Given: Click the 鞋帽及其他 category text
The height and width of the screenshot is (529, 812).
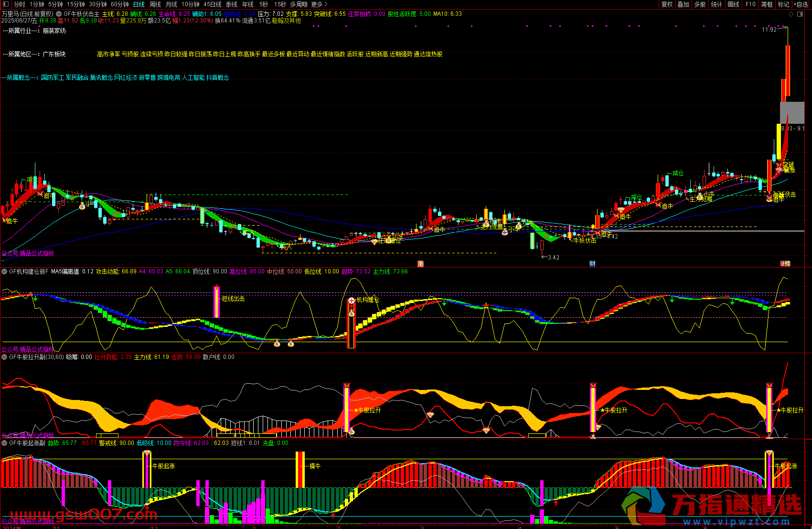Looking at the screenshot, I should (x=287, y=21).
